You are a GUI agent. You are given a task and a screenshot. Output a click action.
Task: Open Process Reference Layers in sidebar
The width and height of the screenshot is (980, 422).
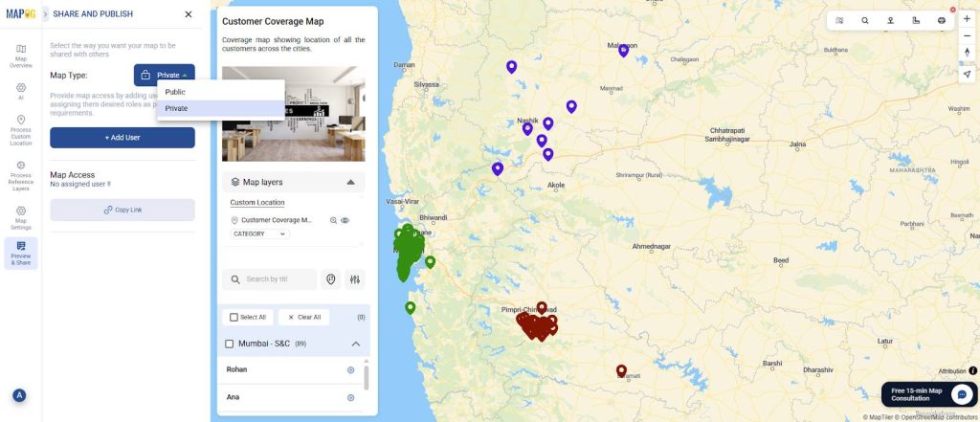click(21, 176)
